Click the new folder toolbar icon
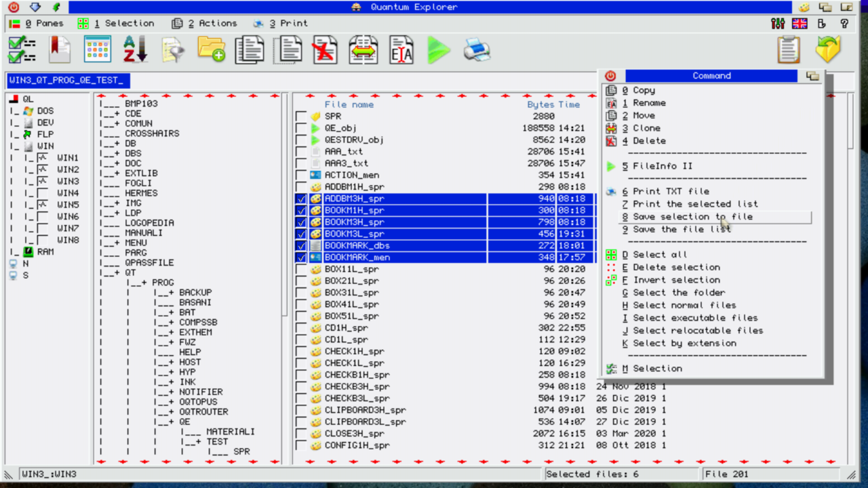The height and width of the screenshot is (488, 868). 212,50
